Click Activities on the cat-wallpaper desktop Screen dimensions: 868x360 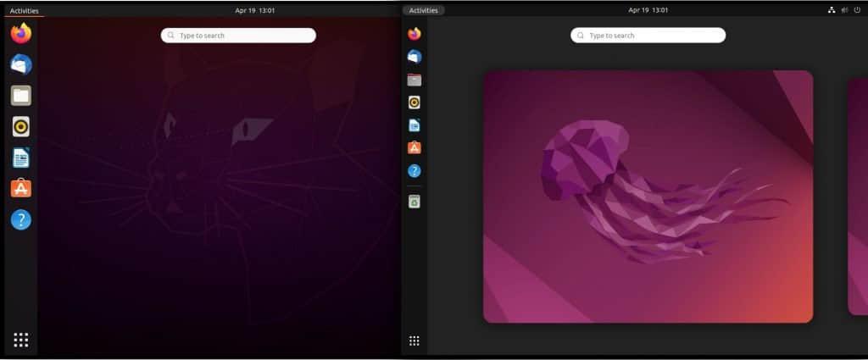pos(24,11)
